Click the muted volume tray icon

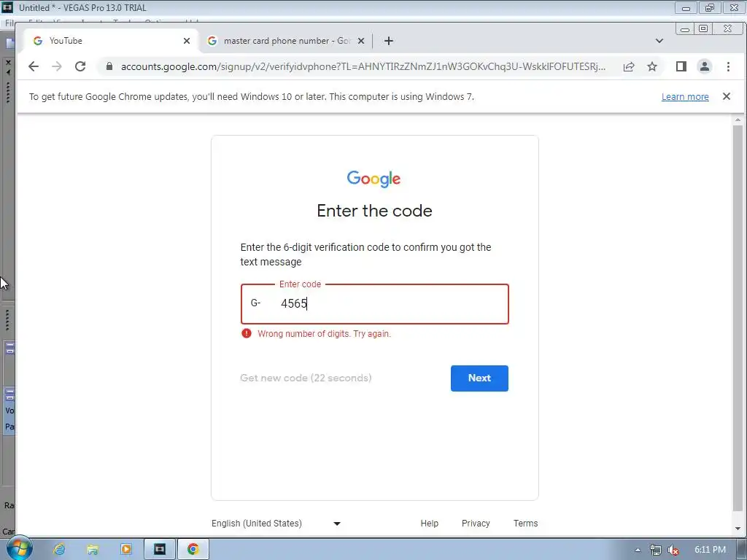click(673, 550)
